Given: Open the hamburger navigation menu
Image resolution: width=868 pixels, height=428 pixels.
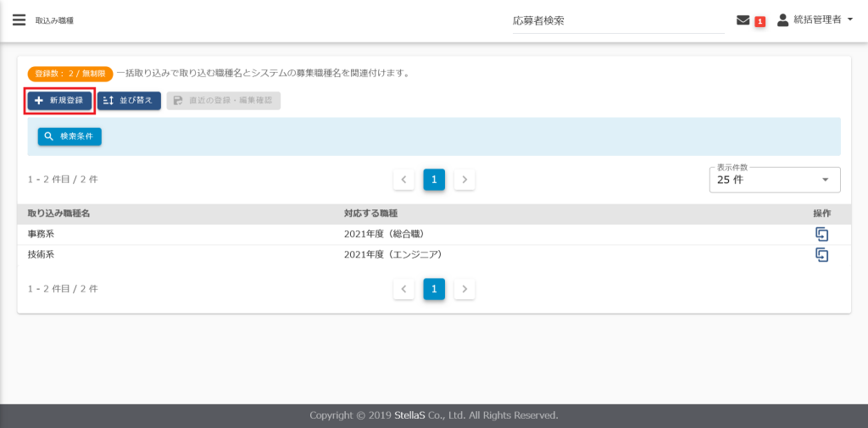Looking at the screenshot, I should 19,19.
